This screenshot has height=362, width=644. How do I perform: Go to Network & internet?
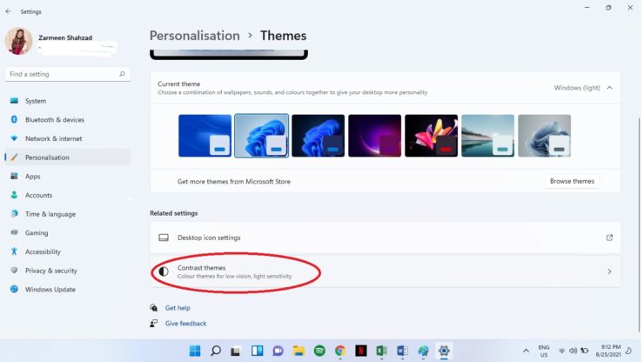click(x=53, y=138)
